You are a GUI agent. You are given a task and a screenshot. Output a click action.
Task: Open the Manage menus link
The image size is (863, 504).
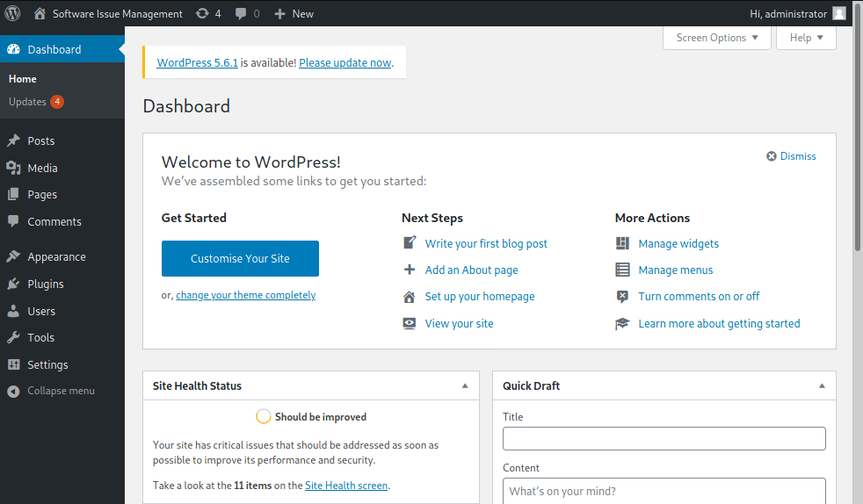click(x=675, y=270)
